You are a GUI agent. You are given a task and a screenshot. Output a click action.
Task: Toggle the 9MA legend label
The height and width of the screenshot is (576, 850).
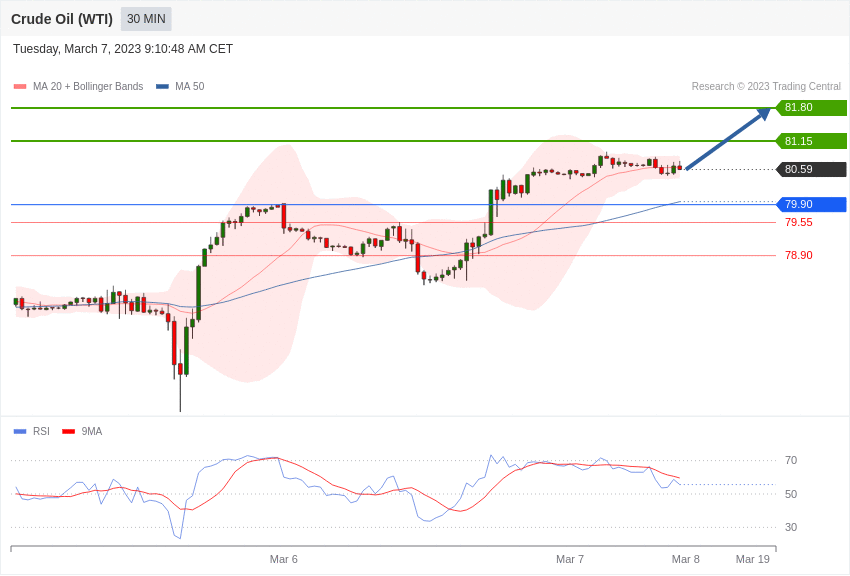tap(92, 431)
